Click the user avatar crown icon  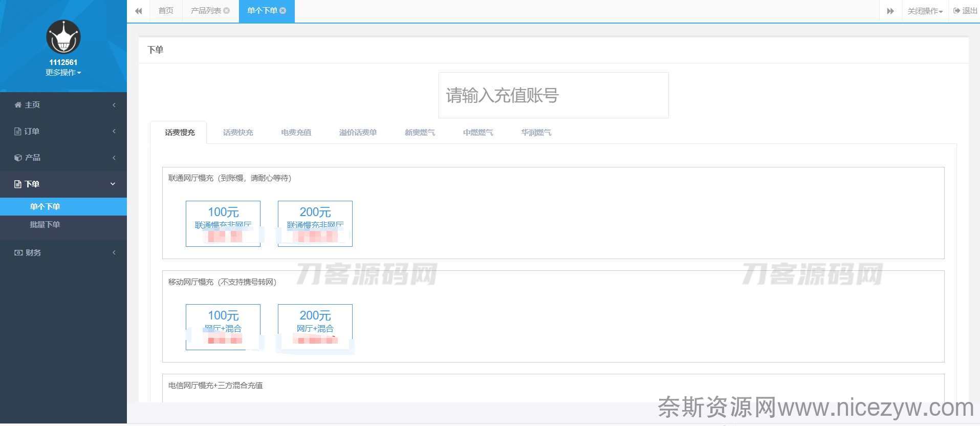coord(63,37)
